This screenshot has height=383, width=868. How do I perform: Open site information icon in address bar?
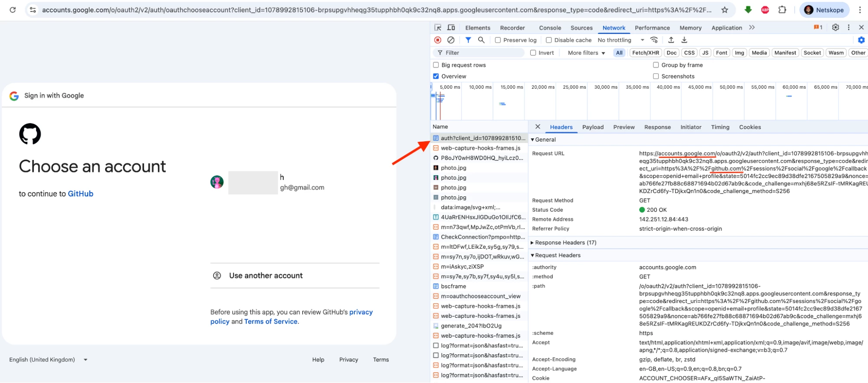click(x=33, y=10)
